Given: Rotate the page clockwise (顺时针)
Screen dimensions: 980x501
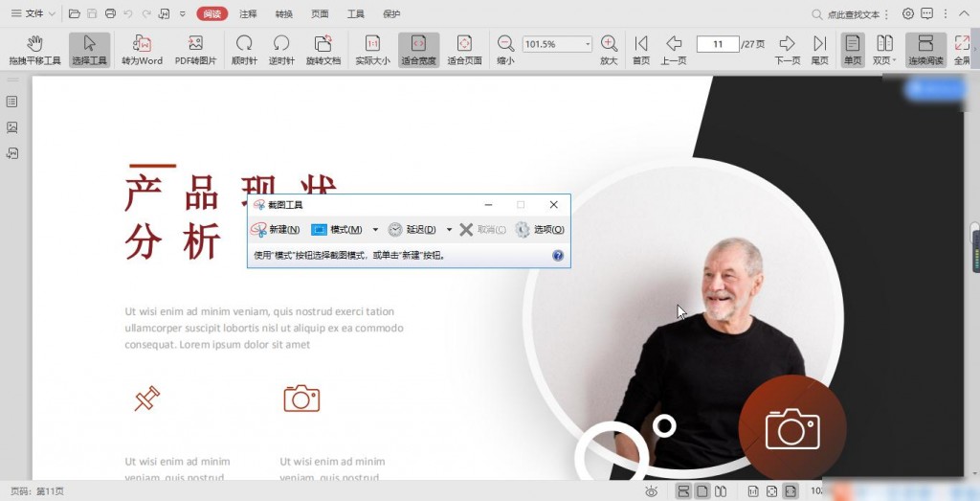Looking at the screenshot, I should click(244, 50).
